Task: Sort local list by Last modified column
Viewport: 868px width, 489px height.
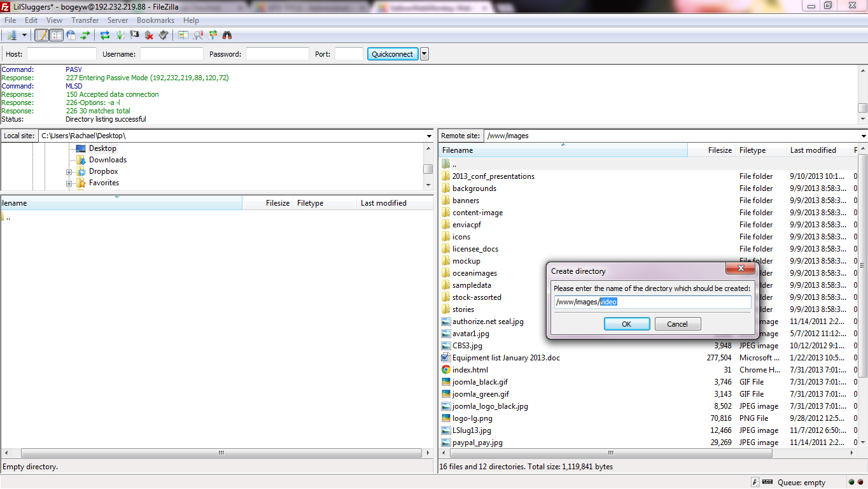Action: tap(395, 203)
